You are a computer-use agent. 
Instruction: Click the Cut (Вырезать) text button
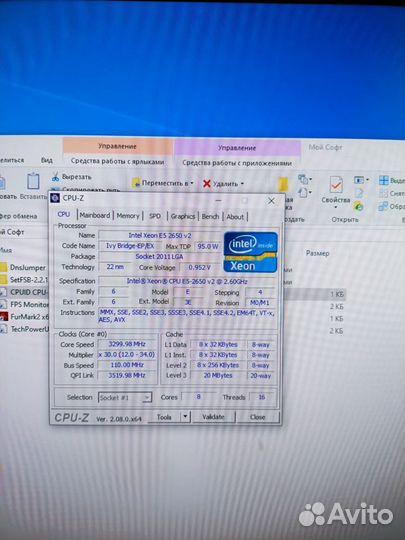click(76, 177)
